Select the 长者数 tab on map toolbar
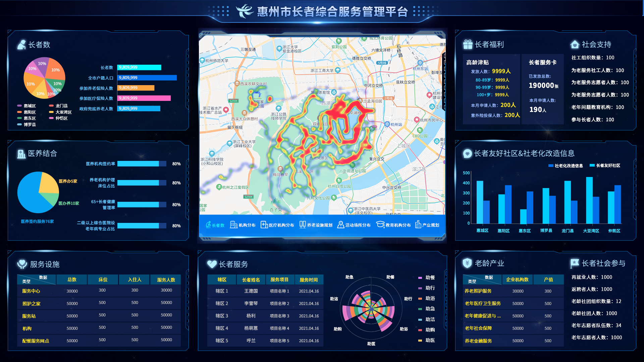 point(215,225)
